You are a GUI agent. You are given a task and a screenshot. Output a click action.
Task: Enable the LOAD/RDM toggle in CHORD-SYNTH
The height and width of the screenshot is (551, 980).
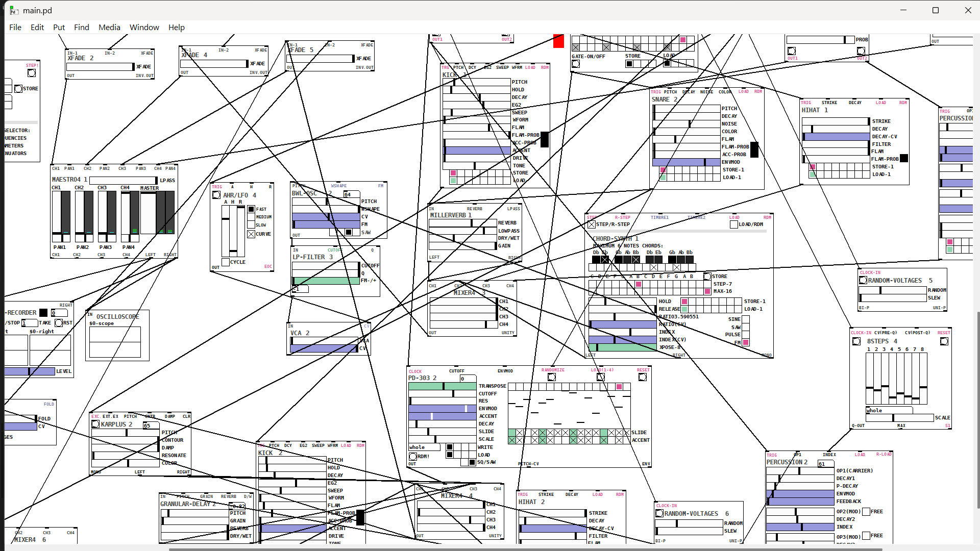pyautogui.click(x=734, y=224)
